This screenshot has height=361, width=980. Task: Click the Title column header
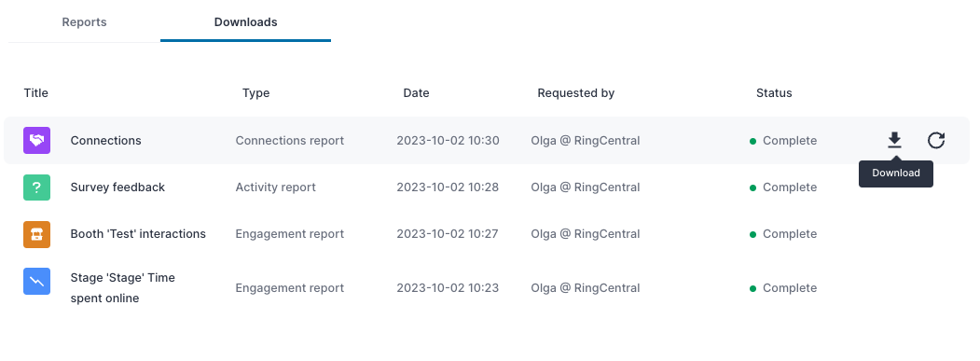click(35, 92)
